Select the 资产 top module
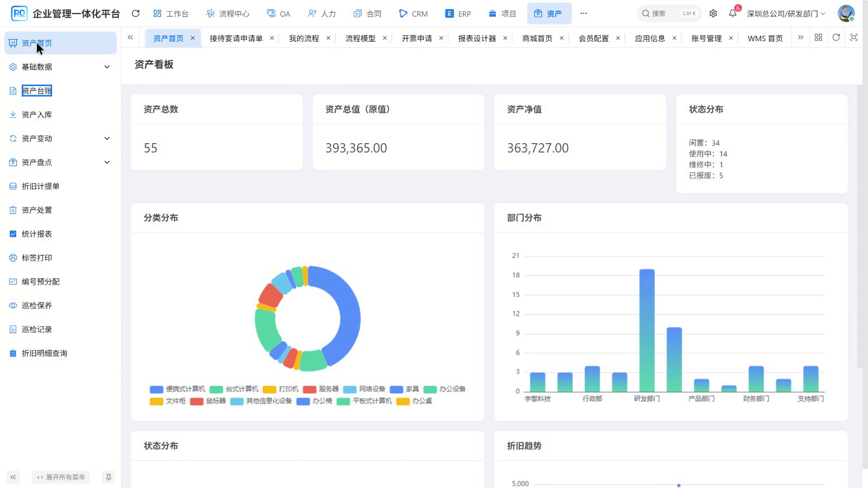868x488 pixels. click(549, 14)
